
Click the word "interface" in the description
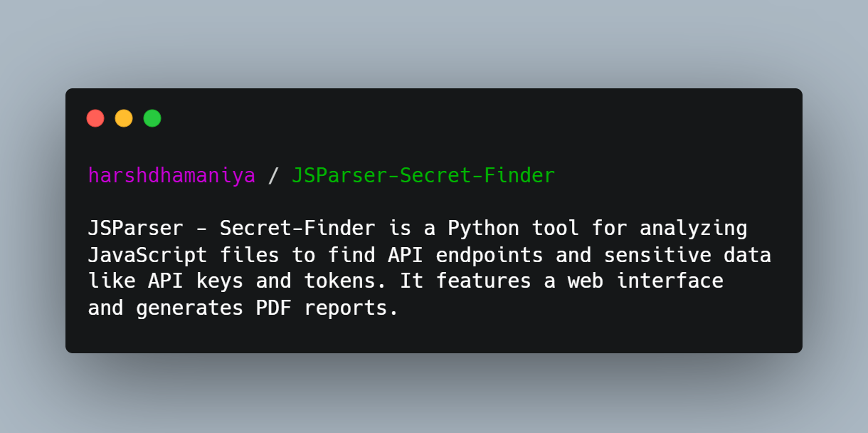669,281
